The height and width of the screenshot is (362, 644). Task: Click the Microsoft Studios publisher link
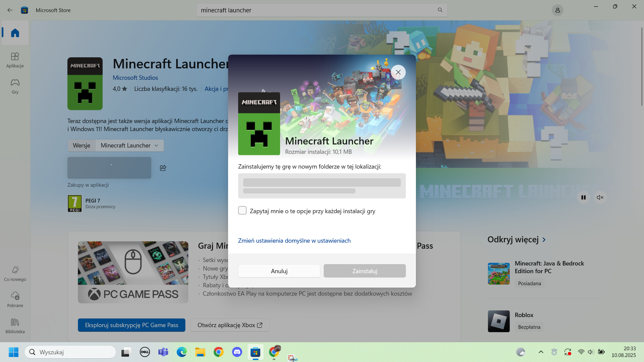(x=135, y=78)
